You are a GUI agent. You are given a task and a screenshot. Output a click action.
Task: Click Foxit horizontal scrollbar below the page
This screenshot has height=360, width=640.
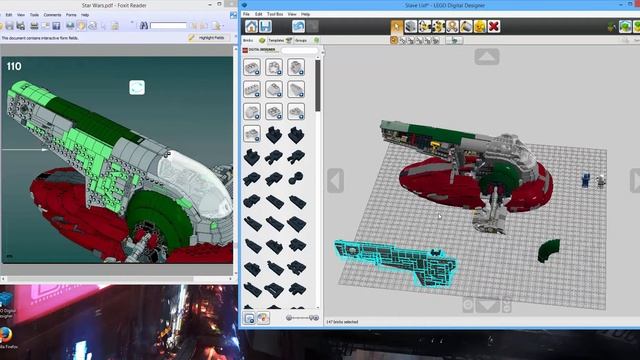[118, 279]
